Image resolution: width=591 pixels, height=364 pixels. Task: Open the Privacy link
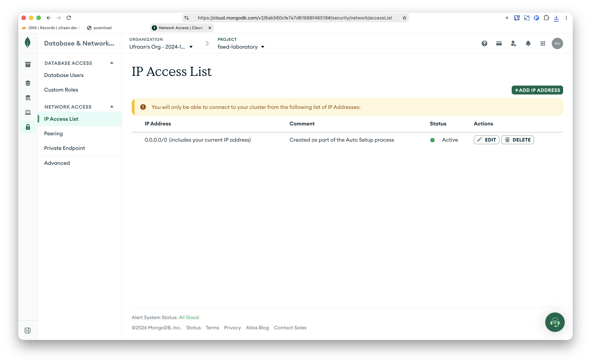tap(232, 328)
